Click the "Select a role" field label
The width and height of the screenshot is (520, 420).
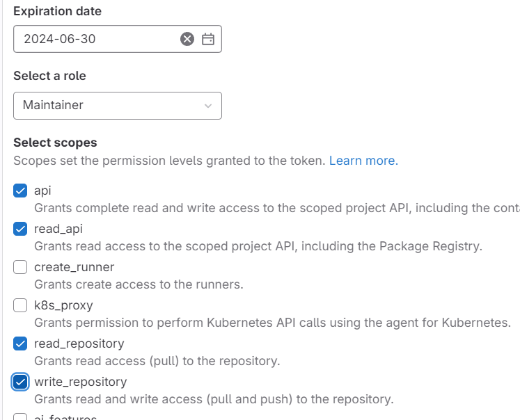(x=49, y=76)
